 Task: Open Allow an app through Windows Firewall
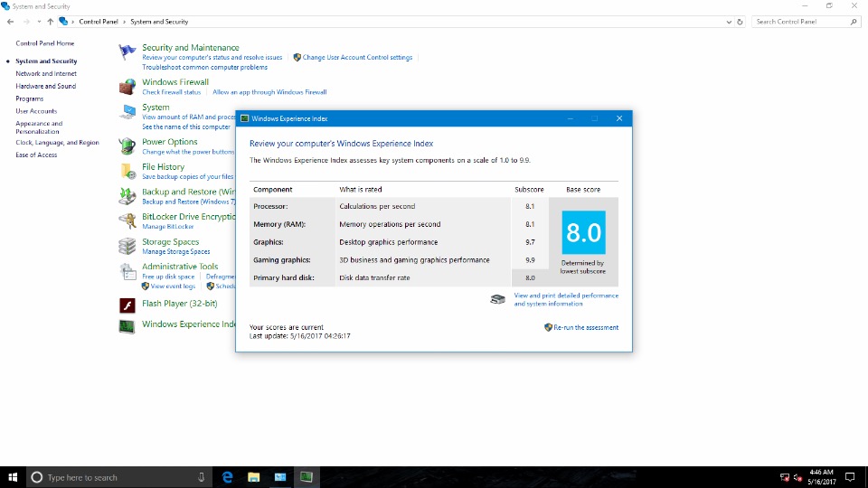coord(269,92)
